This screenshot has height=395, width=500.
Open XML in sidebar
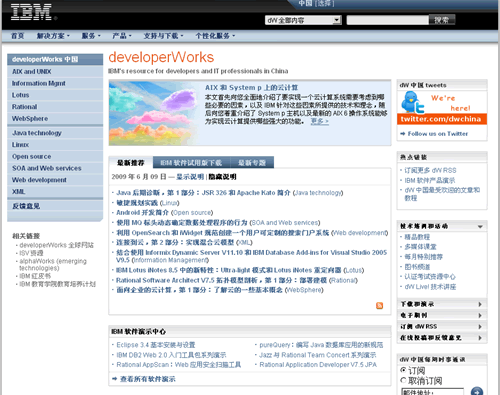(x=55, y=192)
